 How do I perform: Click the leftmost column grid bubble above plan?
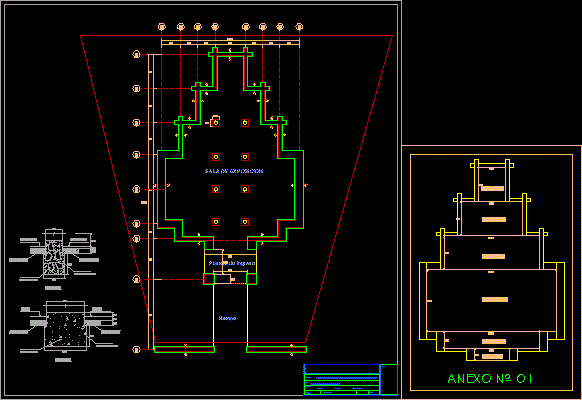(162, 27)
